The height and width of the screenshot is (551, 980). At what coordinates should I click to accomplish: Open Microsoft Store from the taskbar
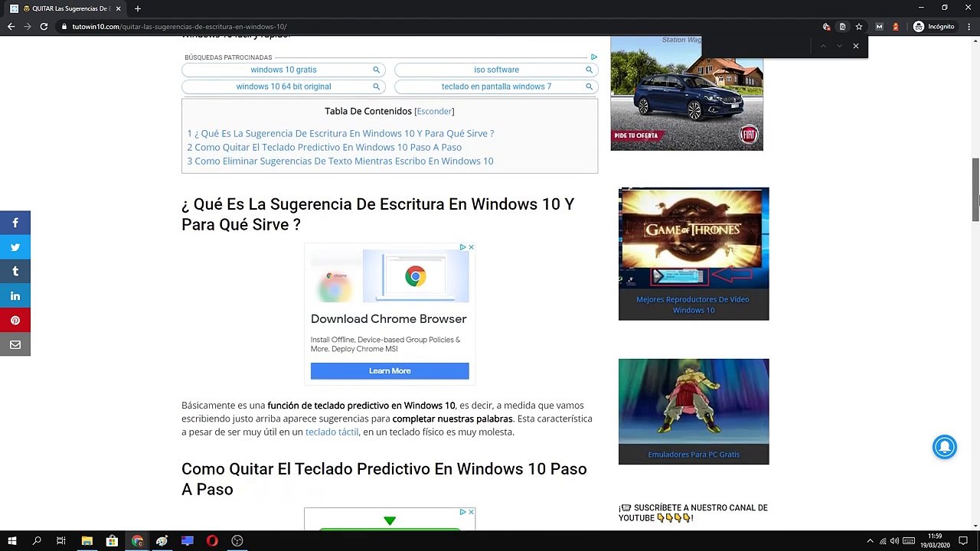pos(112,541)
